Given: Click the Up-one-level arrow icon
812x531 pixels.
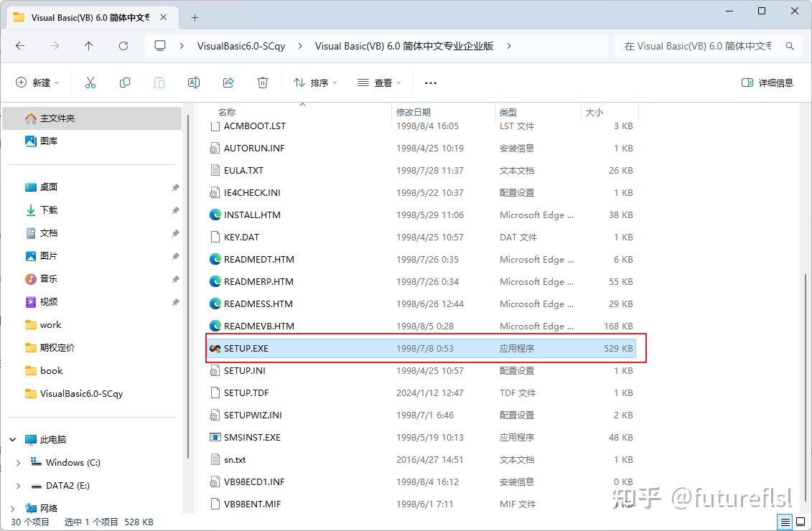Looking at the screenshot, I should (x=88, y=45).
